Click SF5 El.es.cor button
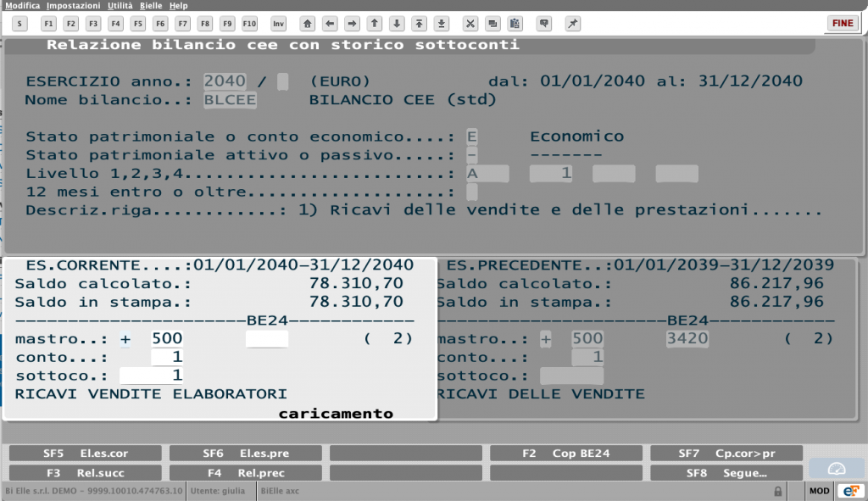This screenshot has width=868, height=501. 86,454
